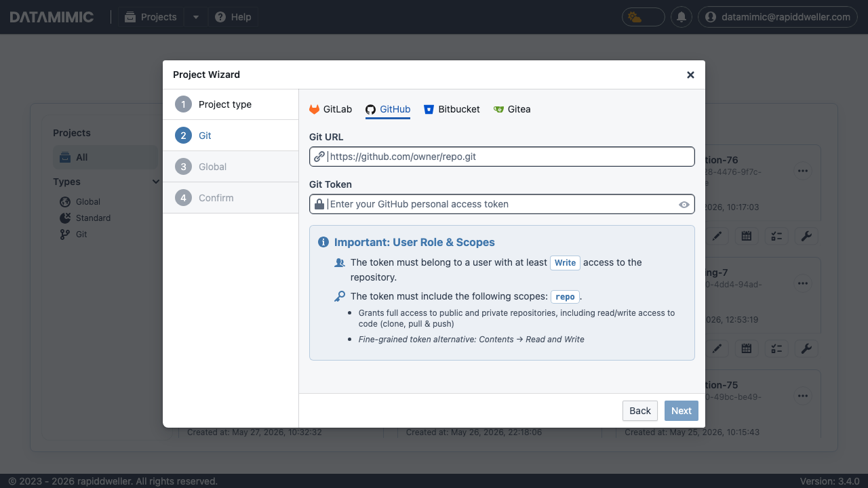
Task: Select All projects in sidebar
Action: click(x=105, y=157)
